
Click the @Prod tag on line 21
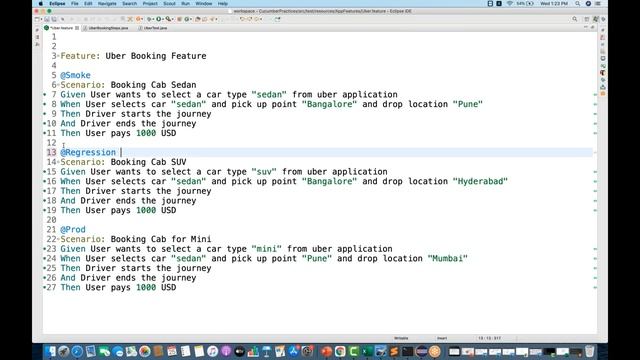(x=73, y=230)
